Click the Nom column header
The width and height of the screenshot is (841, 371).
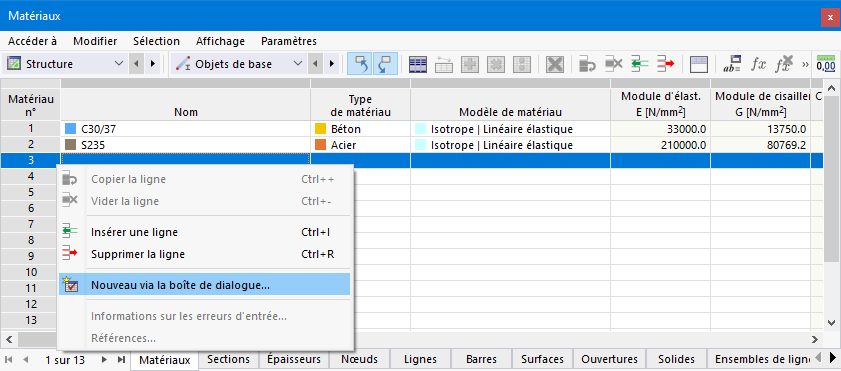(186, 105)
